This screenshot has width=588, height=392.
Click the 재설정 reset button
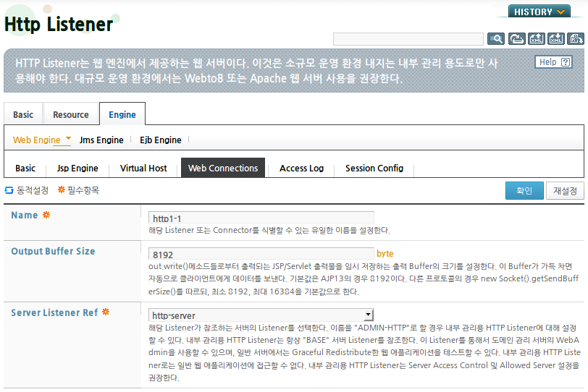point(565,190)
